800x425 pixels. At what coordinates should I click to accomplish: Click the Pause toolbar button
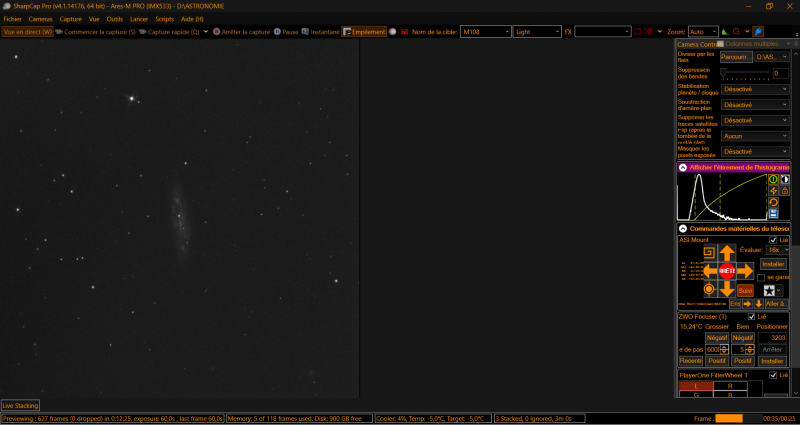pos(286,32)
